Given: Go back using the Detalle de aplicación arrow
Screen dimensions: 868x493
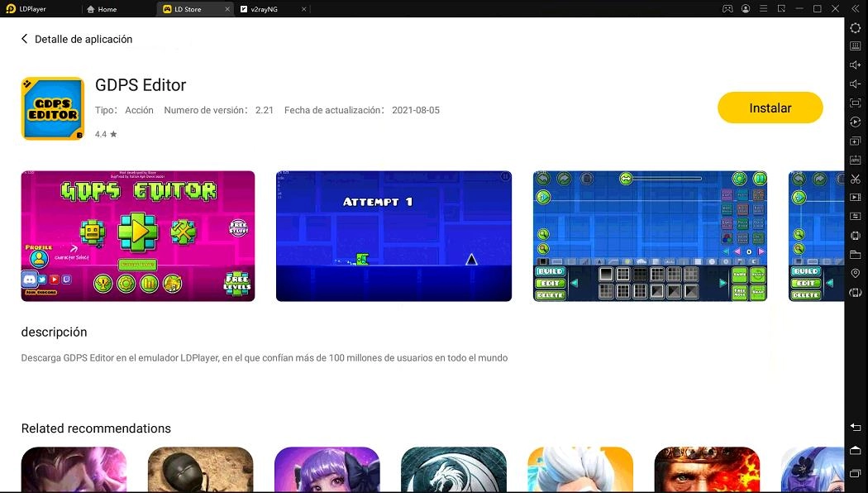Looking at the screenshot, I should [x=24, y=39].
